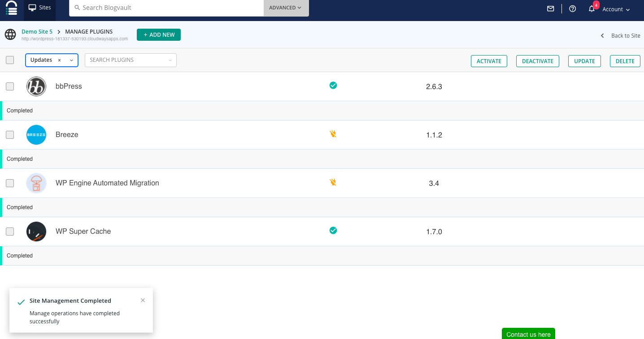This screenshot has width=644, height=339.
Task: Click the MANAGE PLUGINS breadcrumb text
Action: point(89,32)
